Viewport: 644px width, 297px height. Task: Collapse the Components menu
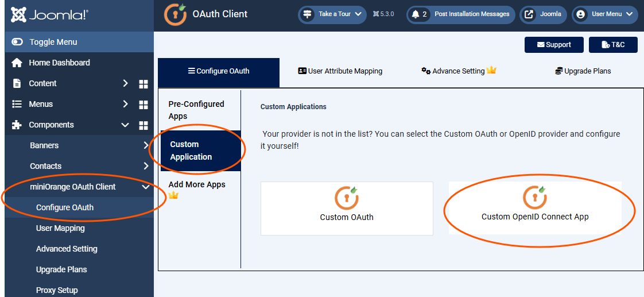click(x=125, y=125)
